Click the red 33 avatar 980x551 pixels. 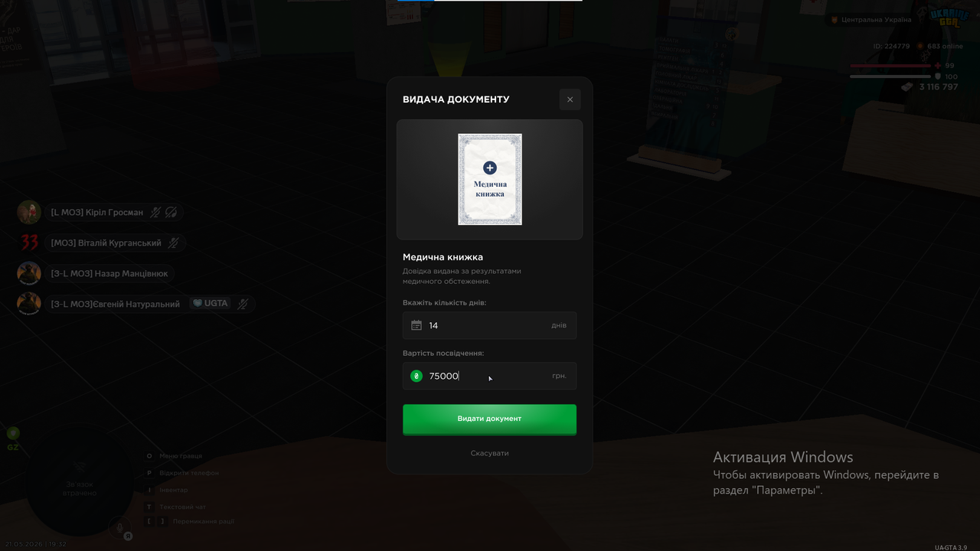click(x=29, y=243)
